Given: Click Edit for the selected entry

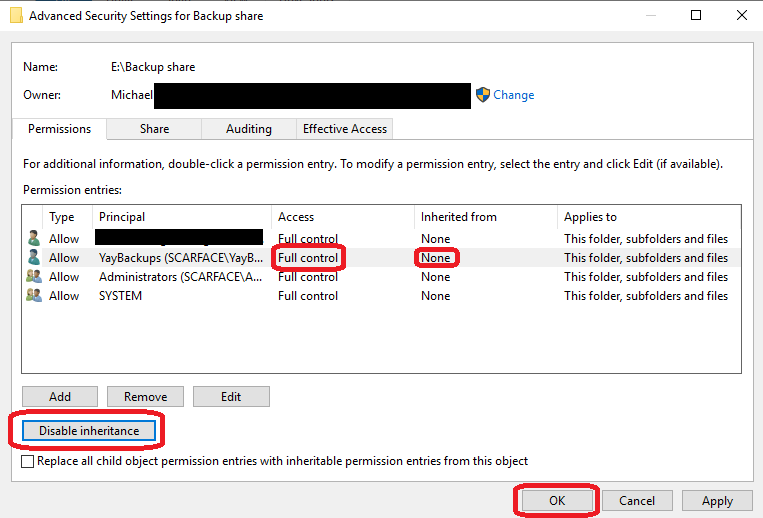Looking at the screenshot, I should (231, 397).
